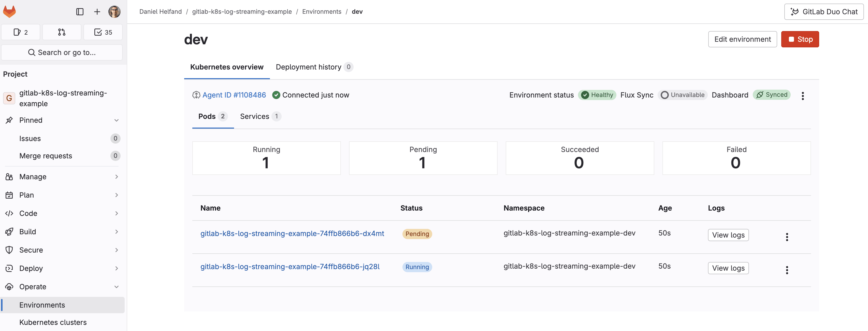
Task: Click the Synced dashboard badge
Action: pos(772,95)
